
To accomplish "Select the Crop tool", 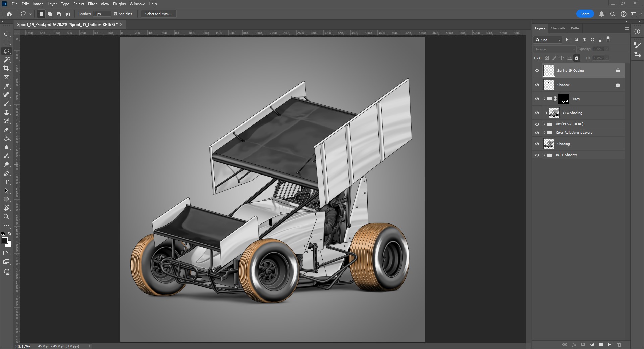I will click(x=6, y=68).
